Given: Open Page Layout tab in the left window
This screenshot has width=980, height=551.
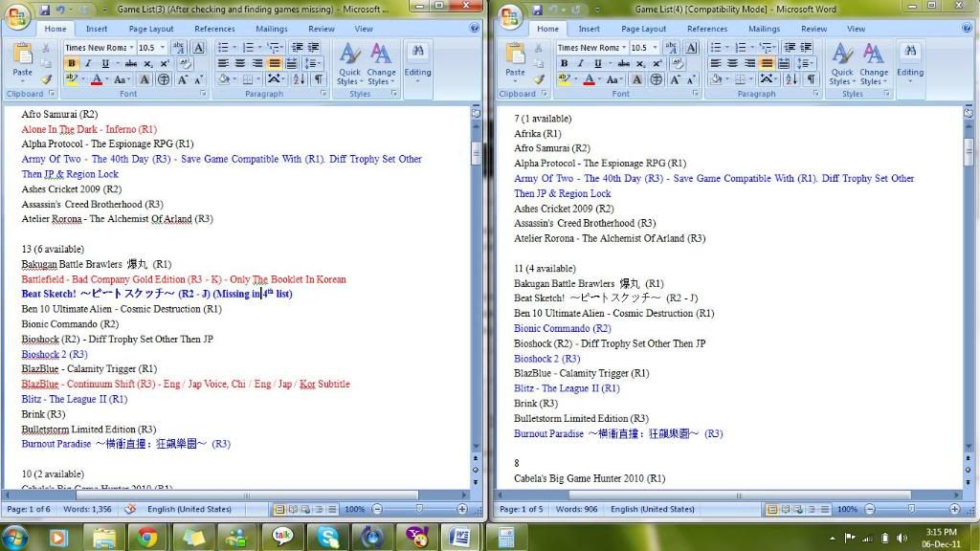Looking at the screenshot, I should click(151, 29).
